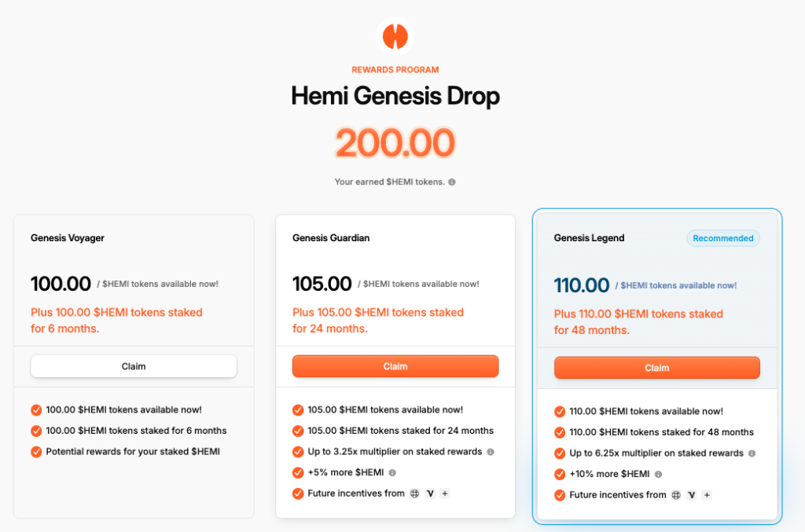This screenshot has width=805, height=532.
Task: Click the Recommended badge on Legend card
Action: [723, 238]
